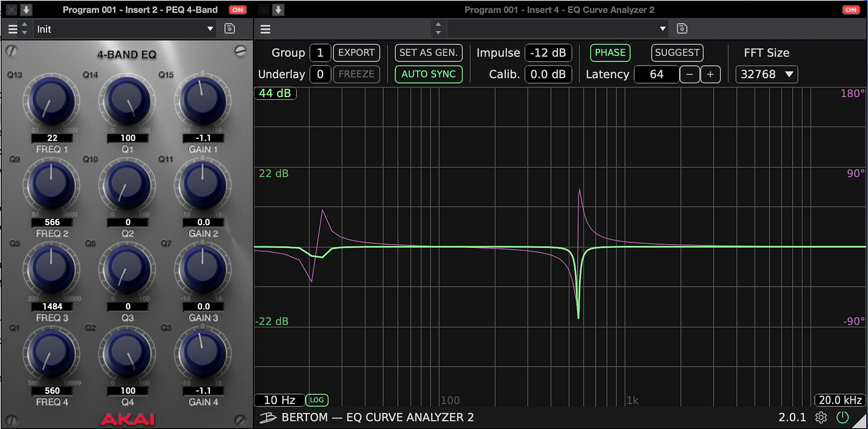This screenshot has height=429, width=868.
Task: Click SUGGEST button
Action: click(x=677, y=52)
